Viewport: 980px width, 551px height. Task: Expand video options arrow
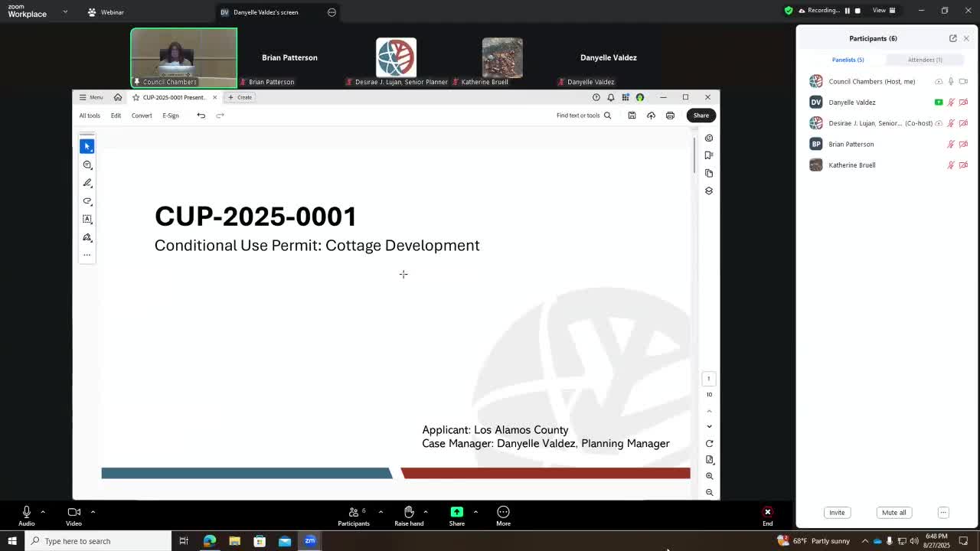pos(93,511)
